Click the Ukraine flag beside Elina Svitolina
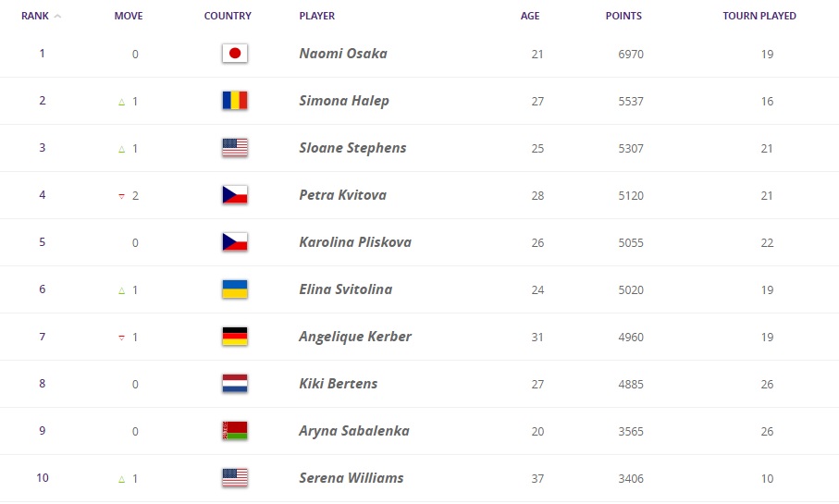Image resolution: width=839 pixels, height=504 pixels. point(235,289)
